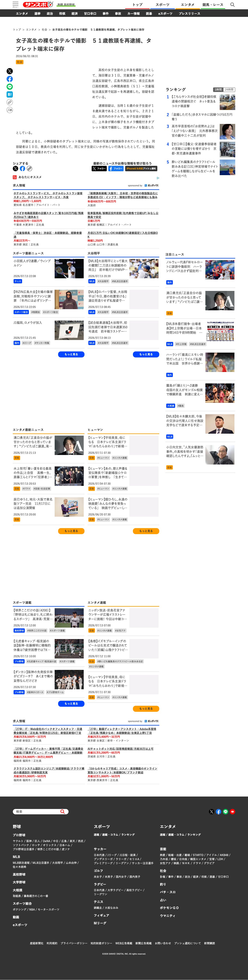Select エンタメ tab in header
The image size is (248, 980).
(188, 5)
